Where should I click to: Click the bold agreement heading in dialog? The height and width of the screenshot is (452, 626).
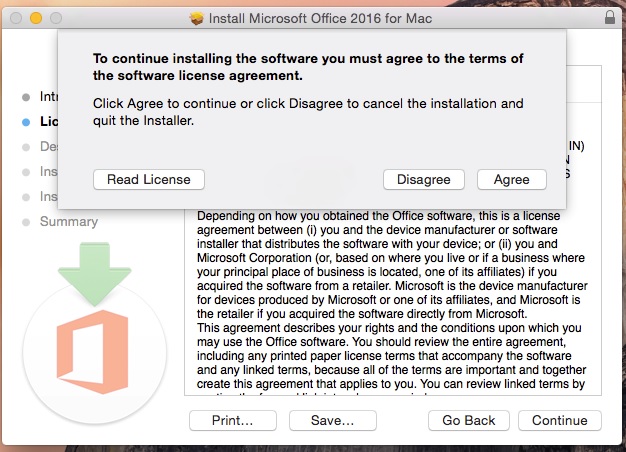[308, 67]
